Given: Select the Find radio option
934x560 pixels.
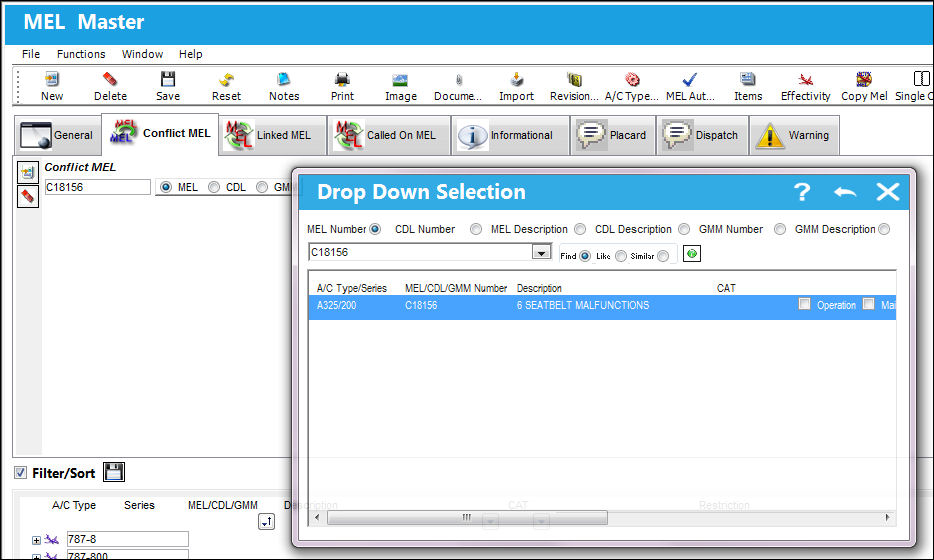Looking at the screenshot, I should tap(585, 256).
